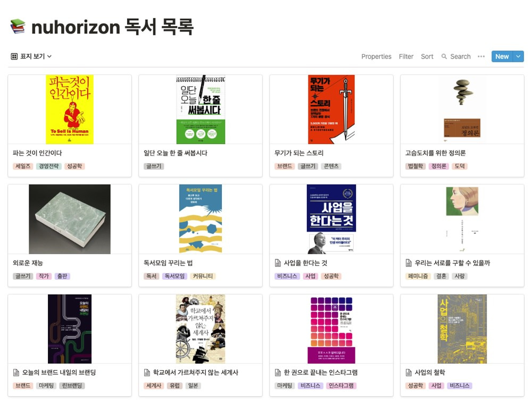The image size is (532, 402).
Task: Click page icon beside 사업의 철학
Action: pos(409,372)
